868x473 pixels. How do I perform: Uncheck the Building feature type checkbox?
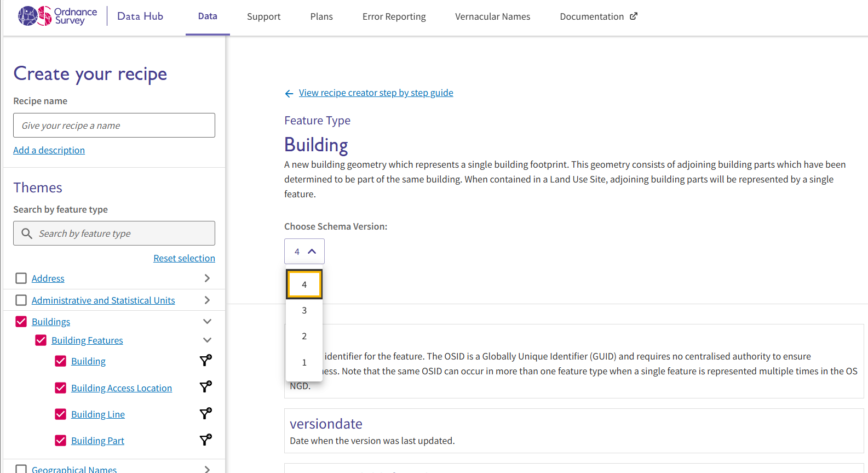point(60,361)
